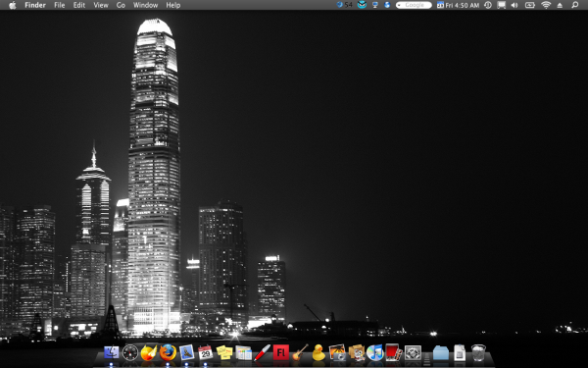Show battery status in menu bar
The width and height of the screenshot is (588, 368).
click(529, 5)
